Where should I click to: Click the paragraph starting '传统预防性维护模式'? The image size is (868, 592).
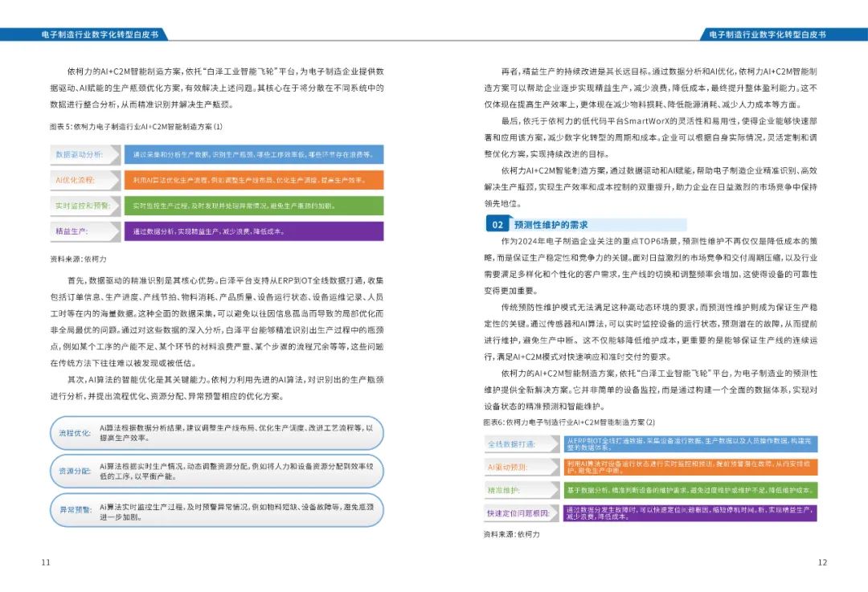pos(650,332)
